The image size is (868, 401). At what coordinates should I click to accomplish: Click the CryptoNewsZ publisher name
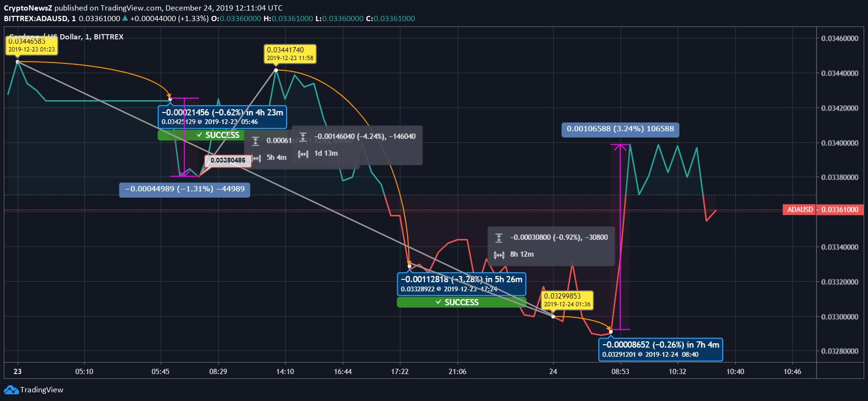click(28, 8)
